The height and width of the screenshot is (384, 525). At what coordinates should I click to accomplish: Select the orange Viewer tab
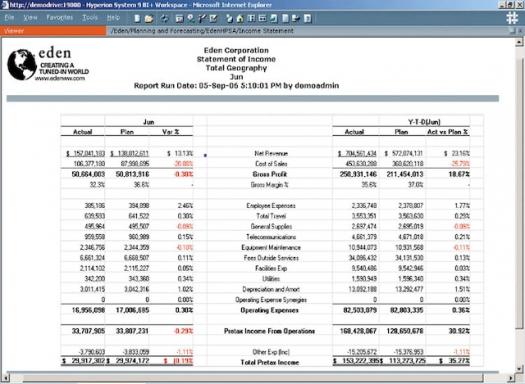(x=53, y=31)
